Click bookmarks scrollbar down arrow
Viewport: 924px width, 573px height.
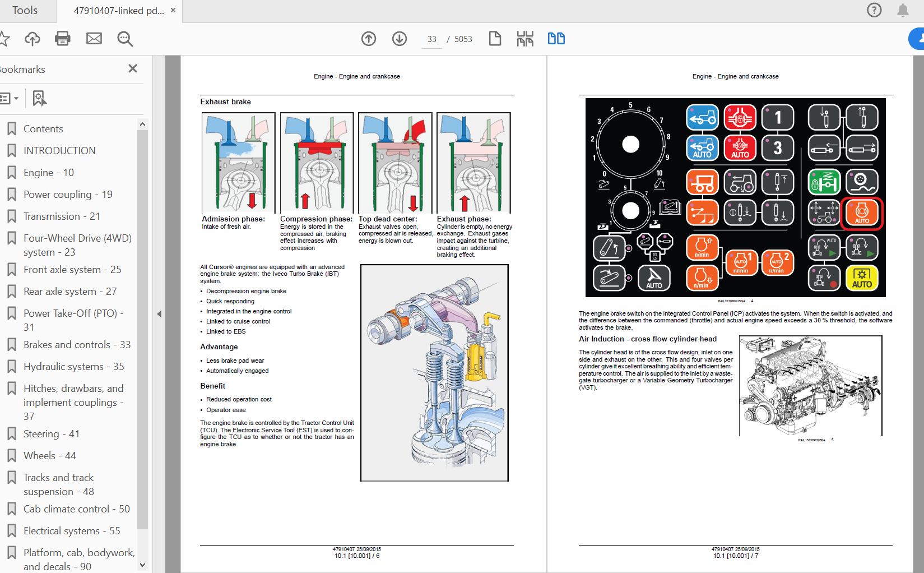point(142,565)
